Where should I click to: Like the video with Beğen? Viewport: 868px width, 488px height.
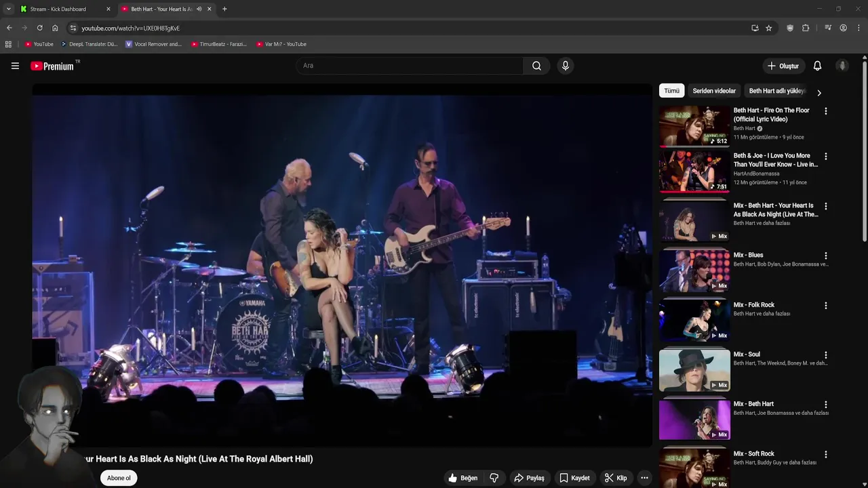coord(462,478)
